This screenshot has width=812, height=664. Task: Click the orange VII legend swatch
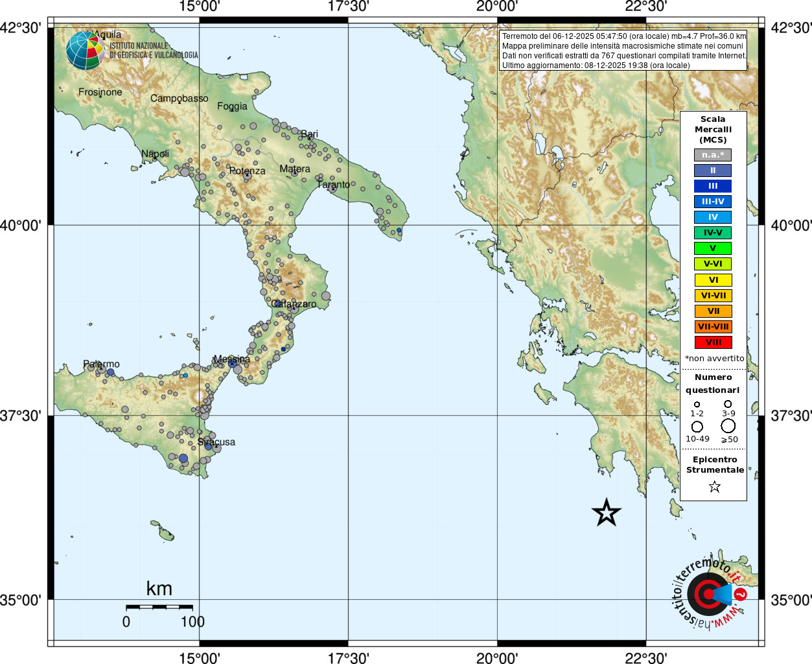713,311
